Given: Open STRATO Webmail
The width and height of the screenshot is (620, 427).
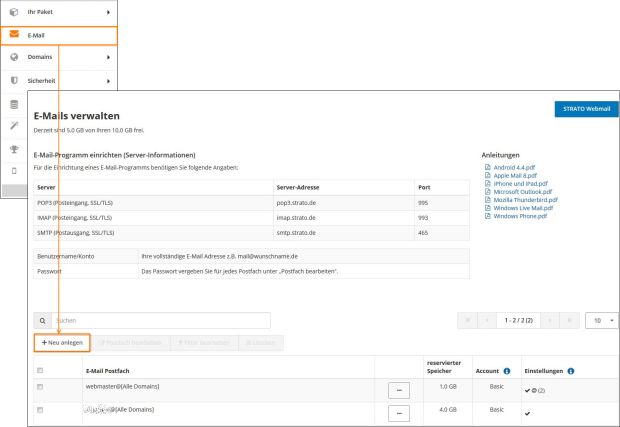Looking at the screenshot, I should 586,109.
